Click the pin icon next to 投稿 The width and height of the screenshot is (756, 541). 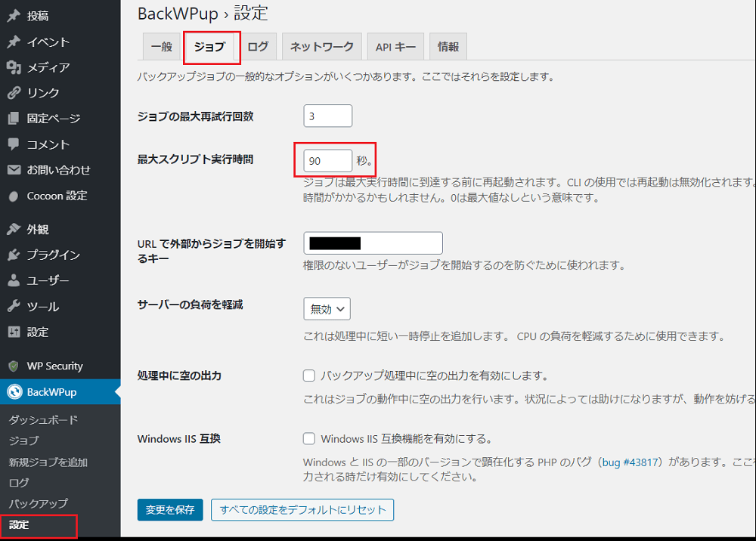pos(14,16)
